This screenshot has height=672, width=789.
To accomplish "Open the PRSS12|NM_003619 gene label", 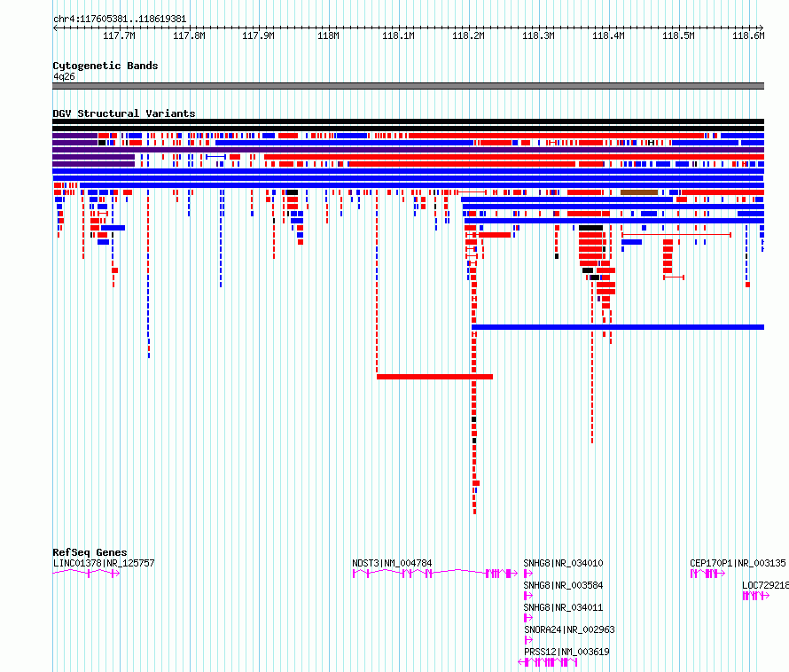I will [566, 652].
